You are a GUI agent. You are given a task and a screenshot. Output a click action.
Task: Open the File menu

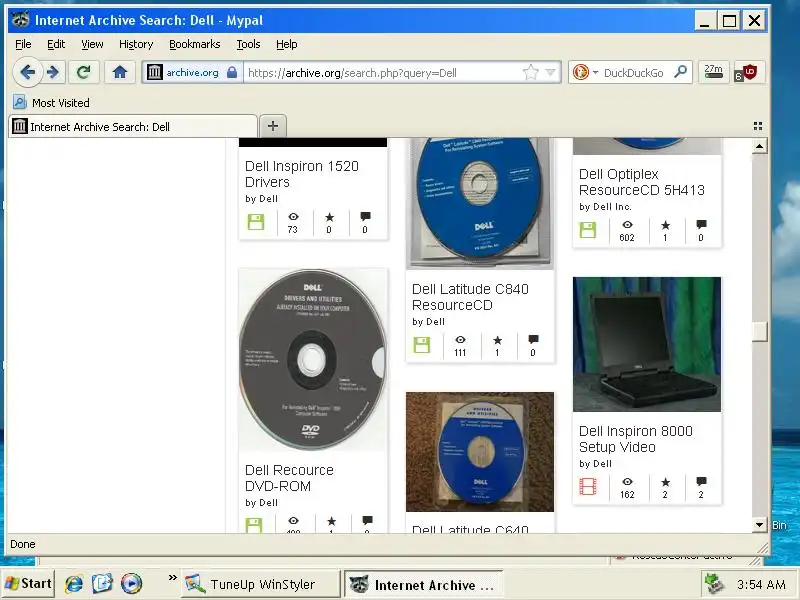click(x=23, y=44)
